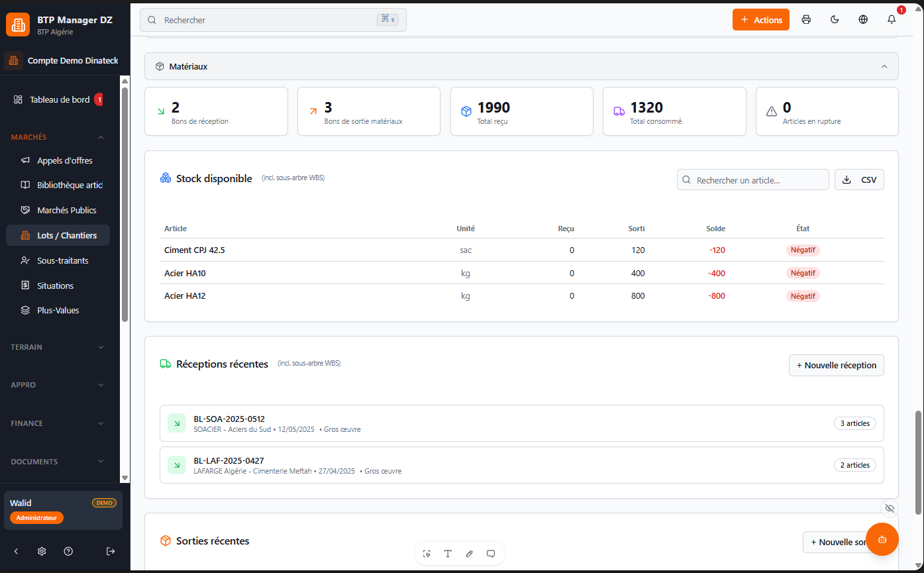Click the -800 solde value
The width and height of the screenshot is (924, 573).
tap(717, 296)
